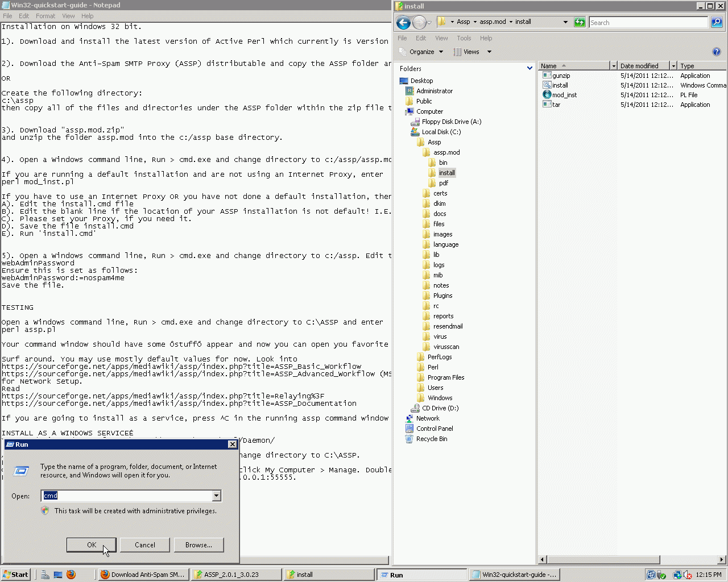The width and height of the screenshot is (728, 582).
Task: Sort files by the Type column header
Action: click(702, 66)
